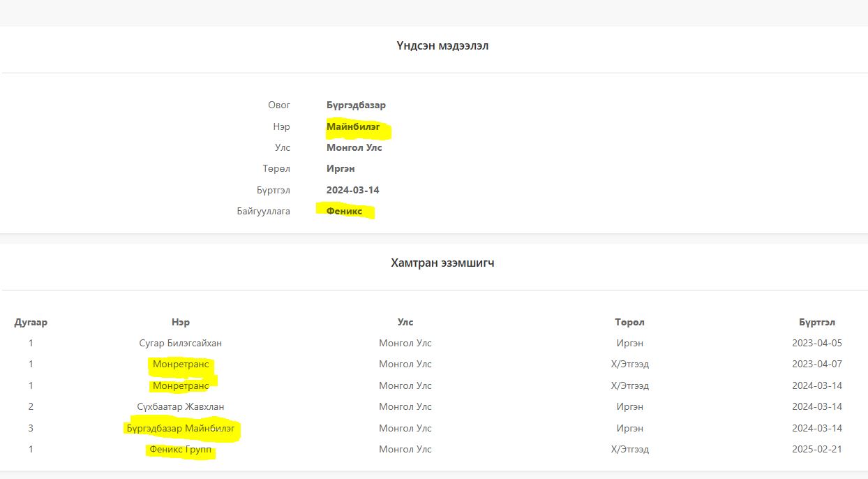Click number 3 in the Дугаар column
Screen dimensions: 868x479
pyautogui.click(x=31, y=428)
